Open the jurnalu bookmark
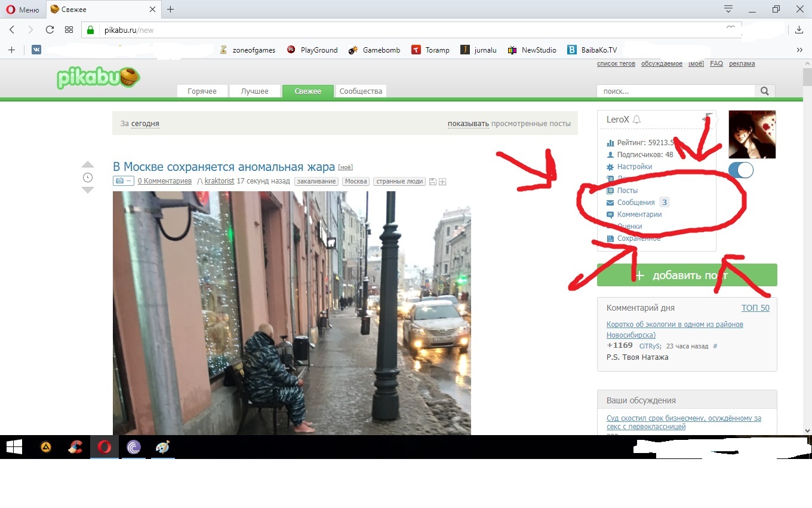Image resolution: width=812 pixels, height=508 pixels. (479, 50)
